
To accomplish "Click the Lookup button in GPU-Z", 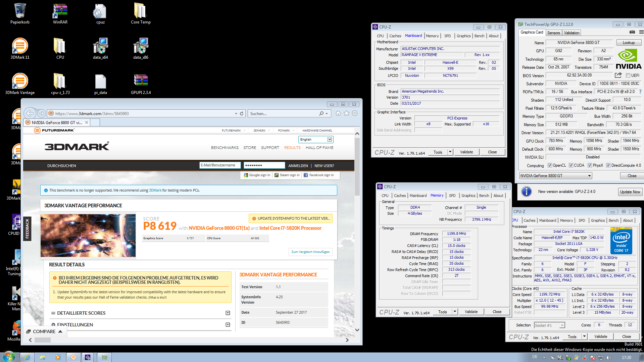I will pyautogui.click(x=629, y=43).
